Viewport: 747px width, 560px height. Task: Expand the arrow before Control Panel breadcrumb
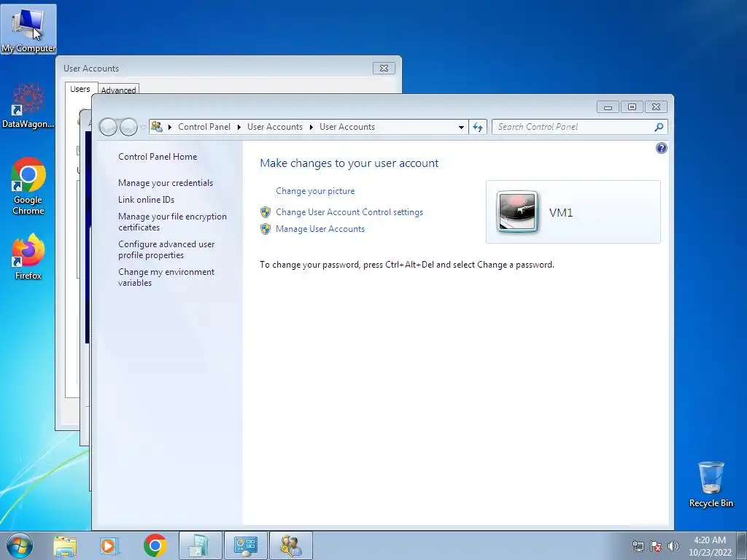169,127
